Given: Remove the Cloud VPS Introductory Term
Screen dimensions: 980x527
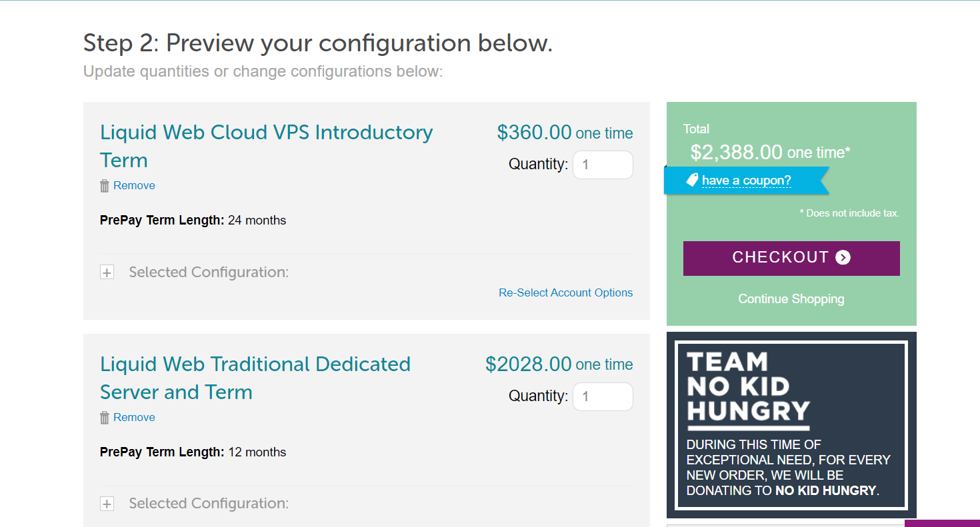Looking at the screenshot, I should pyautogui.click(x=134, y=186).
